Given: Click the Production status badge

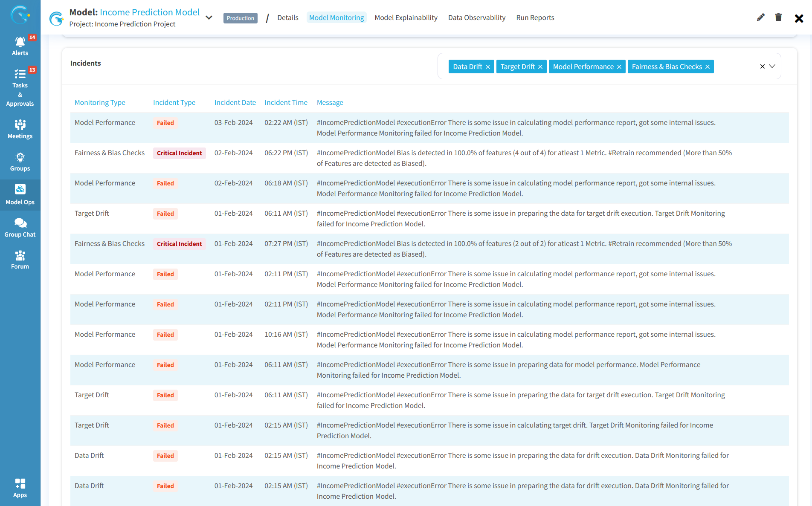Looking at the screenshot, I should 241,18.
